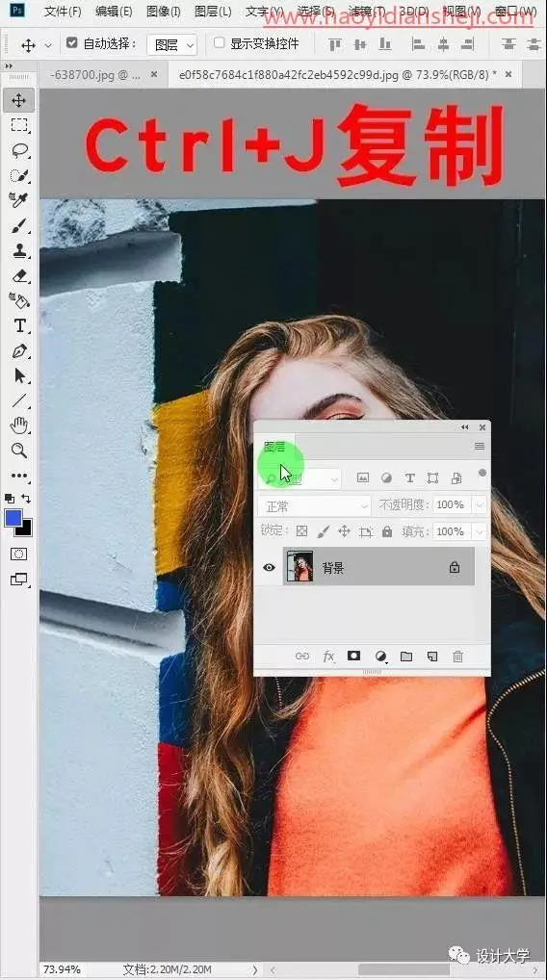
Task: Select the Line tool
Action: [18, 400]
